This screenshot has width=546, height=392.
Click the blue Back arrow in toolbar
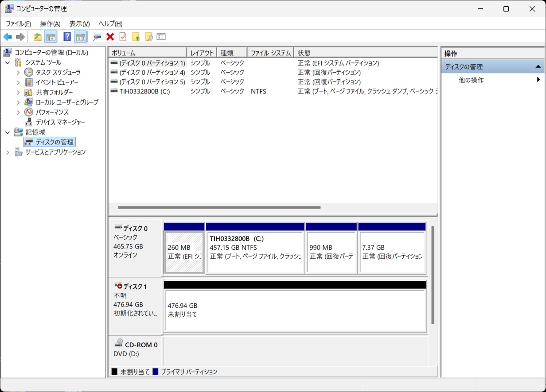8,37
